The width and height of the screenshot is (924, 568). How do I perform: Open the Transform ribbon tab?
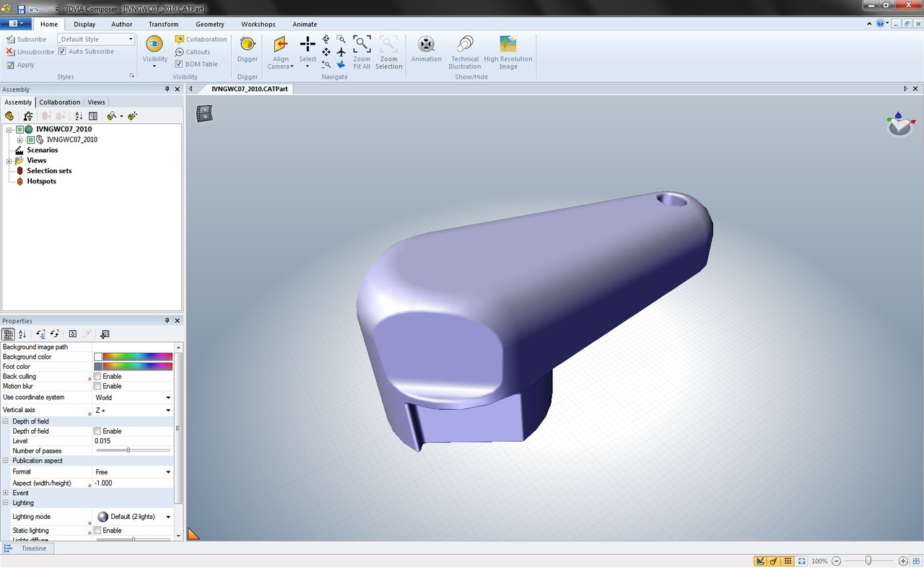(163, 24)
